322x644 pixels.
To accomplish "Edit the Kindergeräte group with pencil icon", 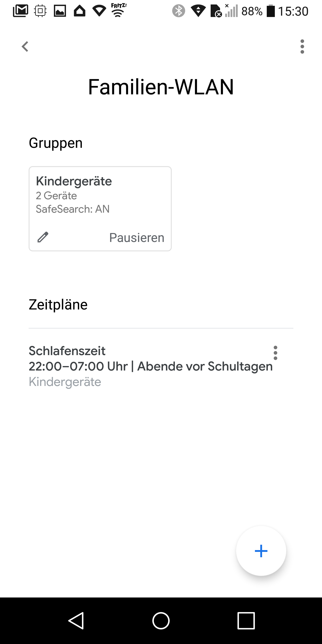I will tap(43, 237).
